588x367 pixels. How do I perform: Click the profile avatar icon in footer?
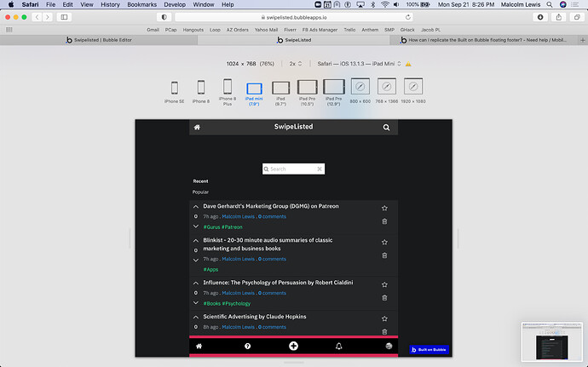click(x=389, y=346)
